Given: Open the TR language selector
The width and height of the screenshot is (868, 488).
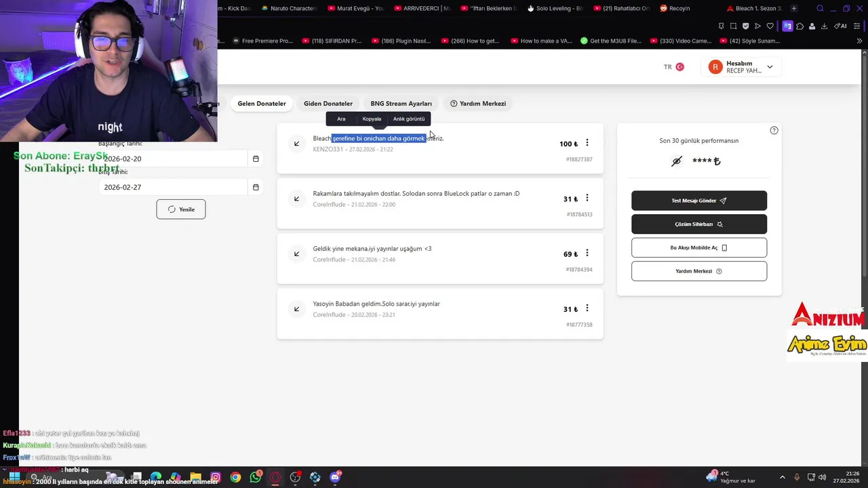Looking at the screenshot, I should 674,67.
